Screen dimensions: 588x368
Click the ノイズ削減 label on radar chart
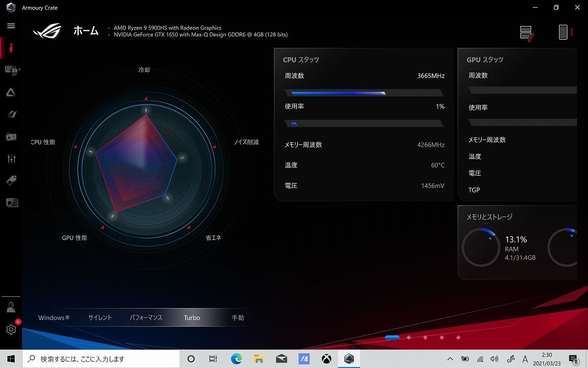click(x=246, y=142)
